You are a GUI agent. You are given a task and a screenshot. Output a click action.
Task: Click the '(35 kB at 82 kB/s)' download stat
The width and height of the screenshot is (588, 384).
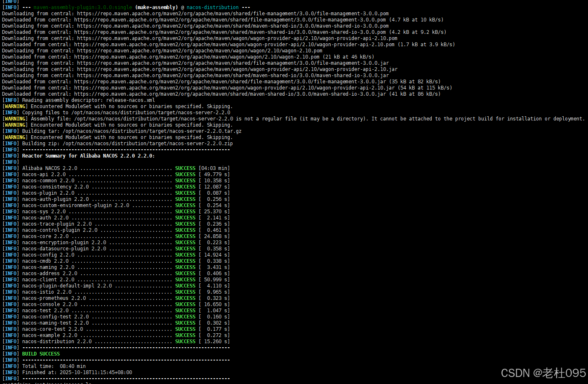pos(415,82)
